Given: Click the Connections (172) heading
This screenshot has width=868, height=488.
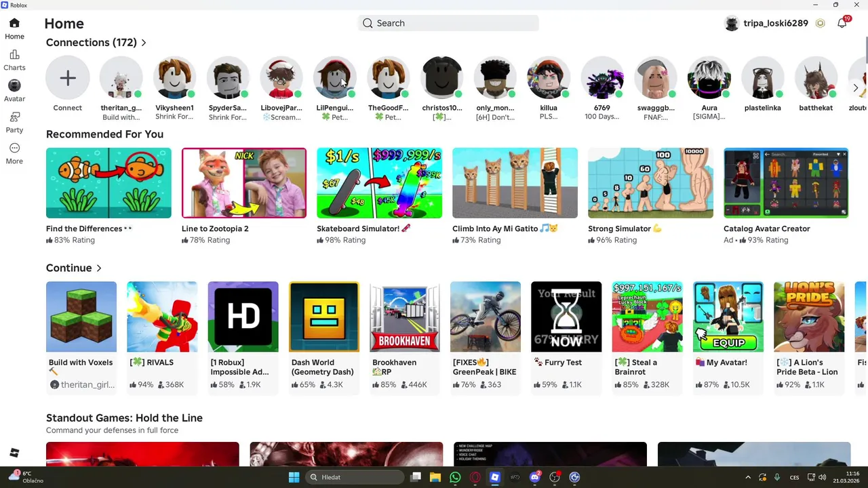Looking at the screenshot, I should 92,43.
